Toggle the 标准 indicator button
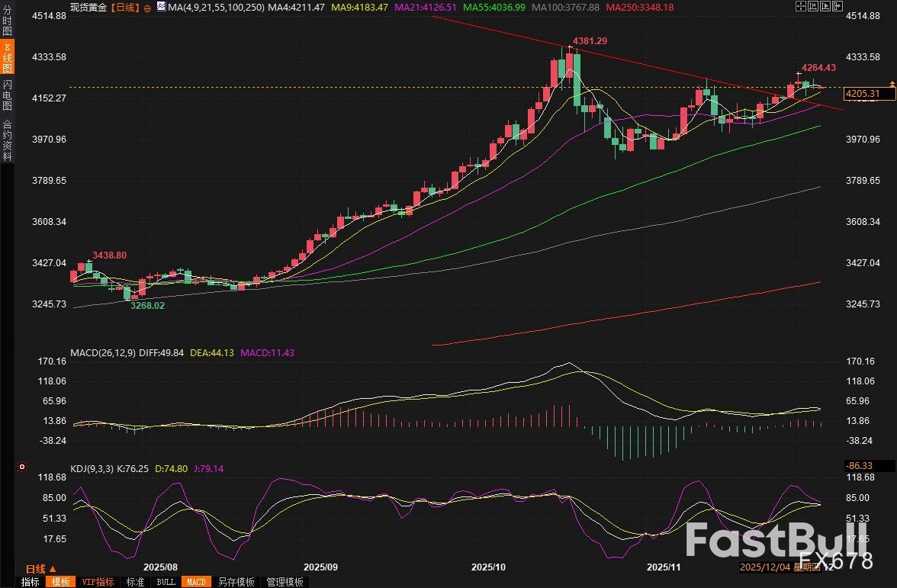Screen dimensions: 897x588 click(135, 582)
